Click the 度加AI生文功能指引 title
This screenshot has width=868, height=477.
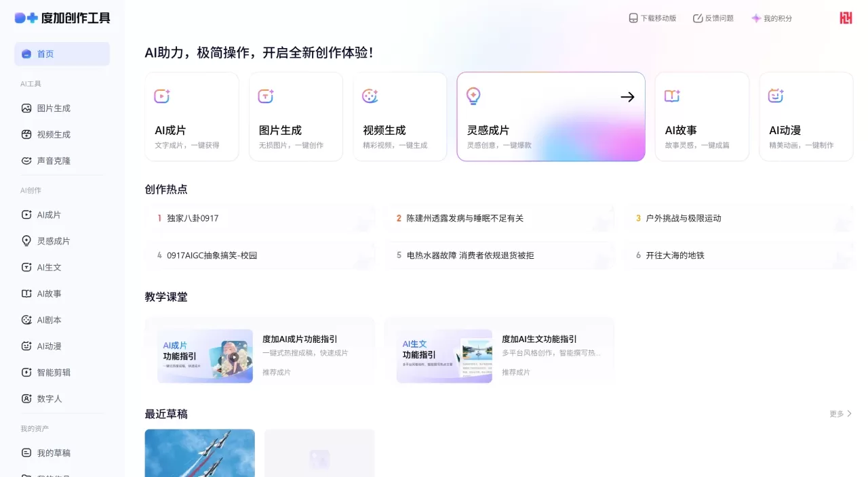click(x=539, y=339)
